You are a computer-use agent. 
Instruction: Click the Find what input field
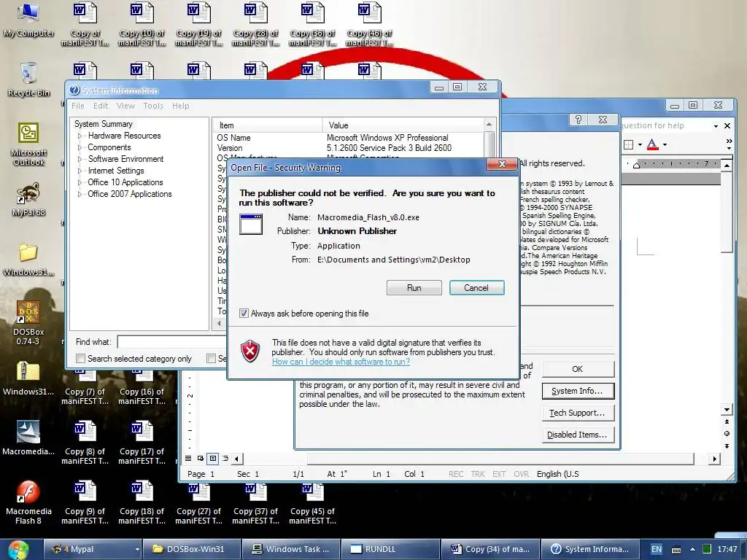pos(171,342)
